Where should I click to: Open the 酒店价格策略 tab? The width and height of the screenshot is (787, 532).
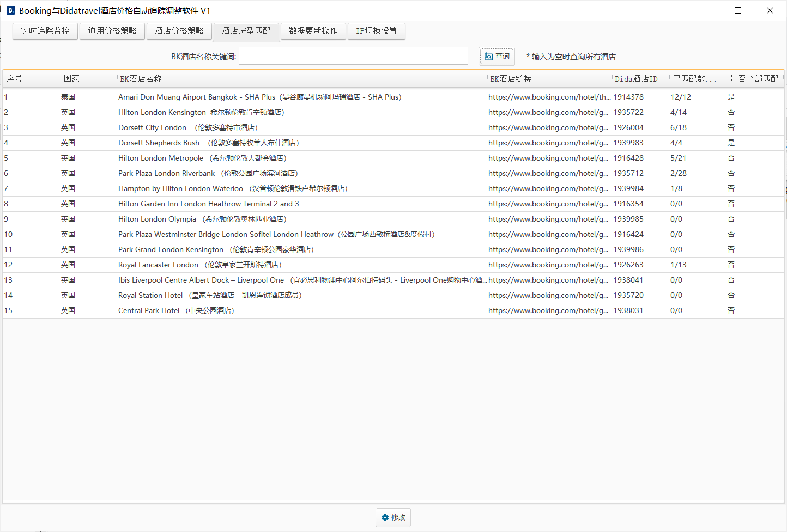pyautogui.click(x=179, y=31)
